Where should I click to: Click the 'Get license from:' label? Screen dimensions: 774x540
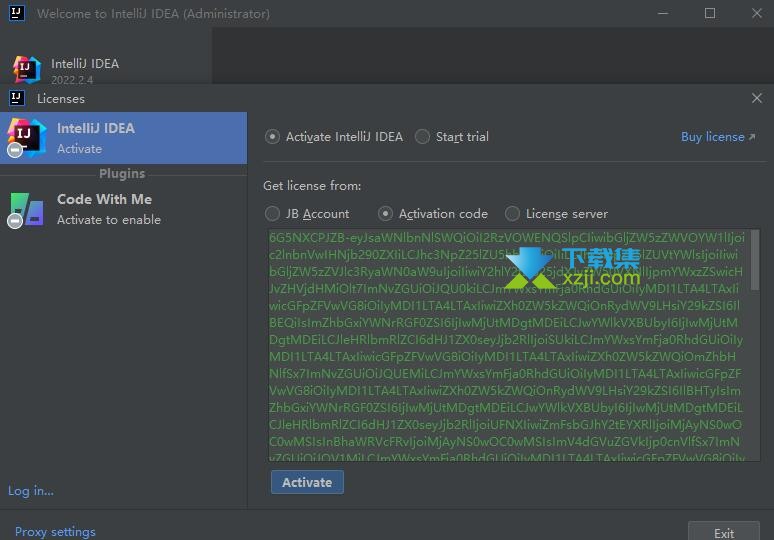coord(312,186)
